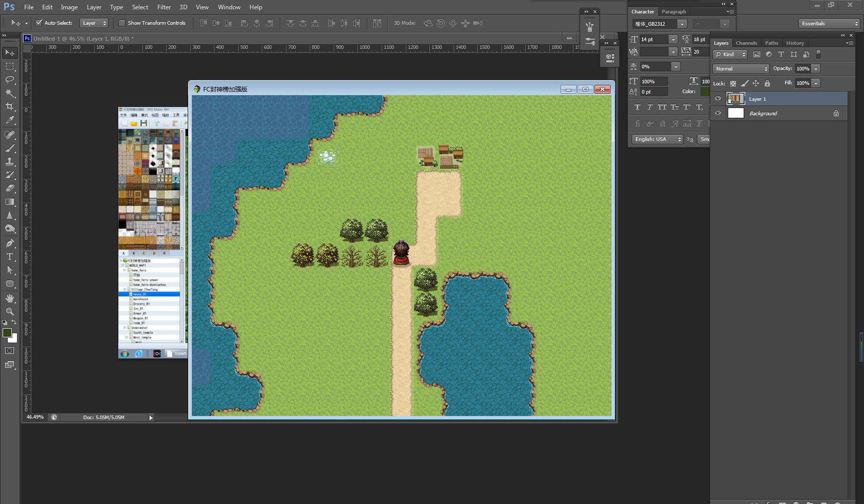Click the Lock transparent pixels icon
The image size is (864, 504).
[x=733, y=83]
